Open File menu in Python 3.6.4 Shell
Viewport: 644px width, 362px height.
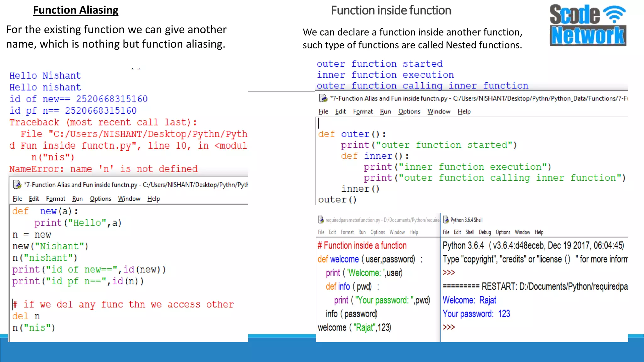[446, 232]
